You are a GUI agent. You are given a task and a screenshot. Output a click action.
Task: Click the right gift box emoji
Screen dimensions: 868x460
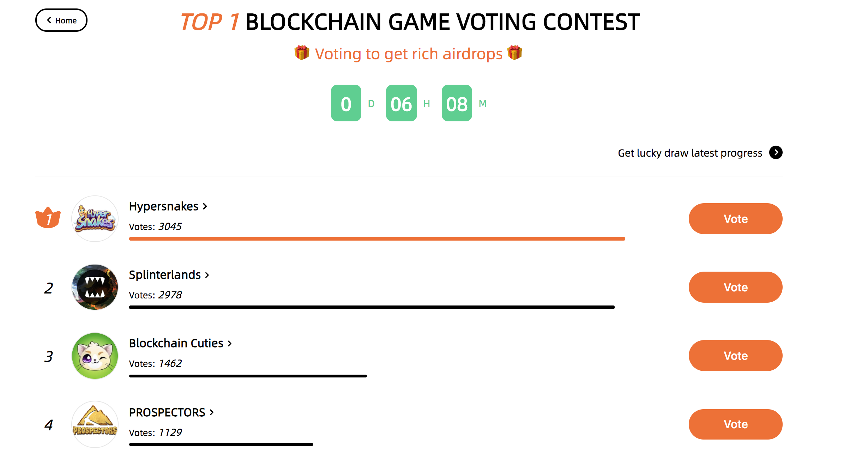(515, 53)
